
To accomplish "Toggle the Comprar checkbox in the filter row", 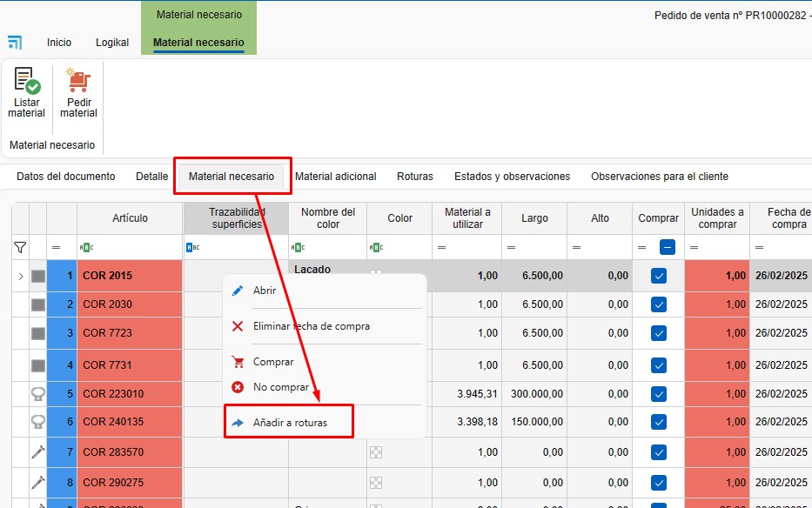I will (668, 248).
